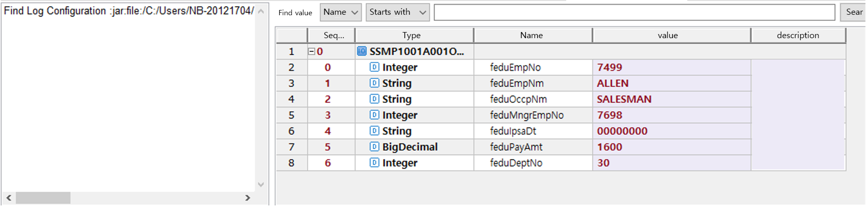Open the Name search field dropdown
Image resolution: width=868 pixels, height=207 pixels.
[x=341, y=12]
